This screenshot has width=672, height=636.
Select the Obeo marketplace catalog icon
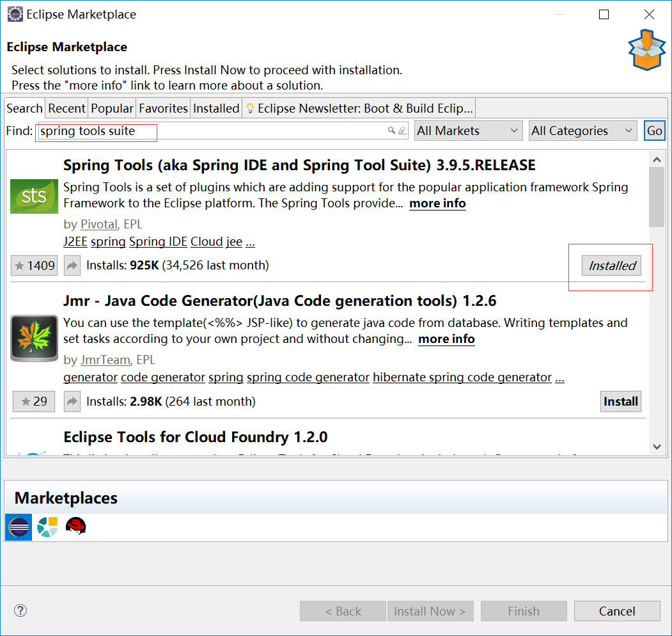tap(47, 527)
